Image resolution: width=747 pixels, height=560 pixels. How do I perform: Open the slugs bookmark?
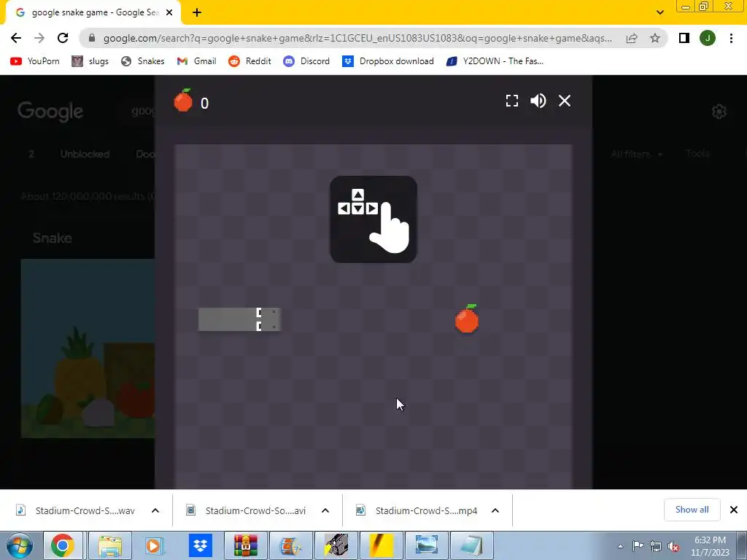90,61
